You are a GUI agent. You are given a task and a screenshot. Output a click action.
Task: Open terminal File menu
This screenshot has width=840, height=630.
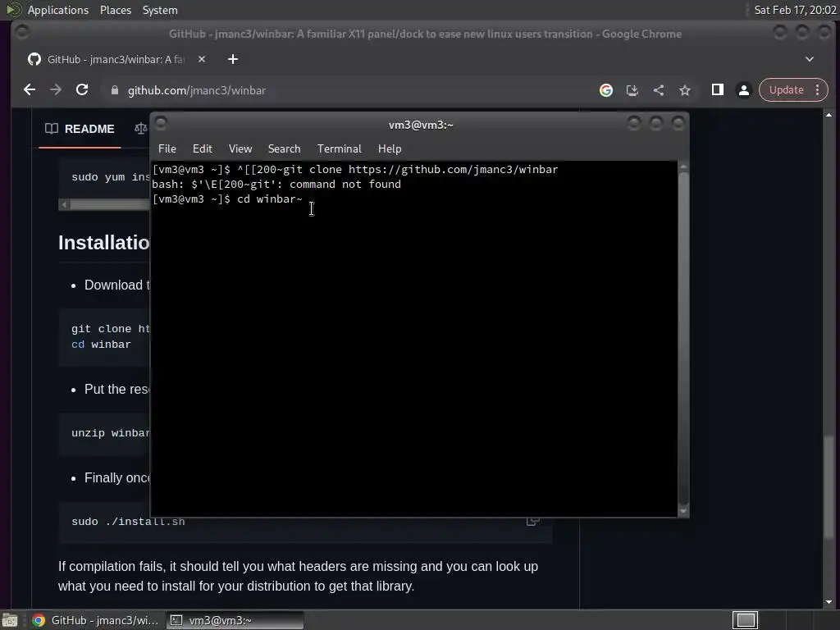(167, 149)
